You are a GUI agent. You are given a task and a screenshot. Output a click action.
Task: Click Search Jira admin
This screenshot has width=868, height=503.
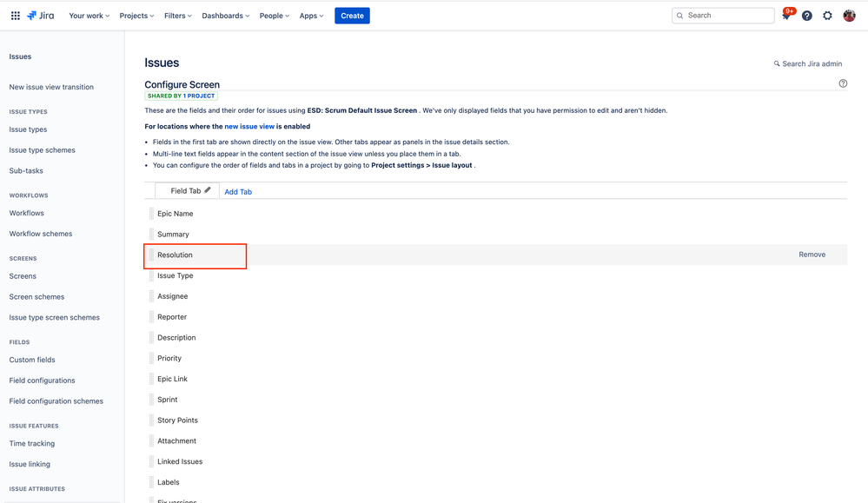click(x=808, y=63)
